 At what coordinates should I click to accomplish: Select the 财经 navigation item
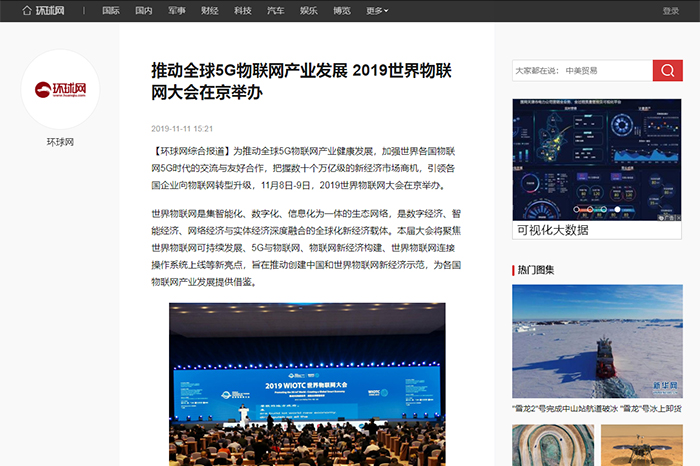[x=209, y=11]
